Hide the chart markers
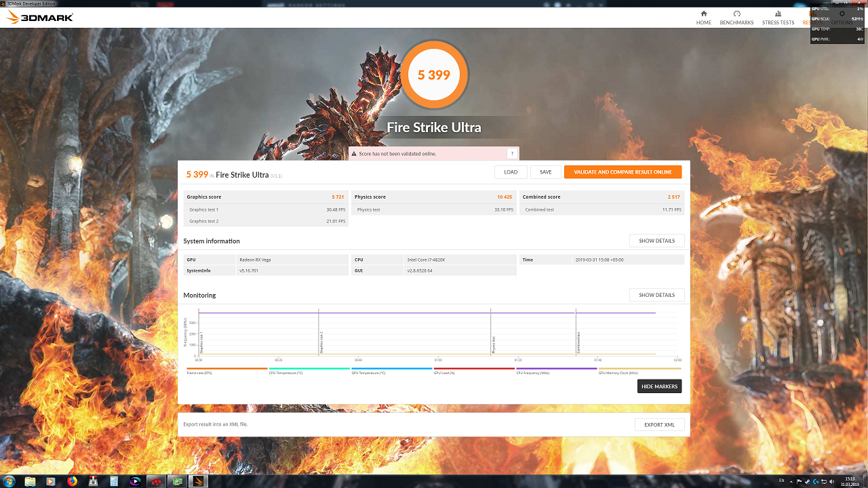Screen dimensions: 868x488 point(659,386)
